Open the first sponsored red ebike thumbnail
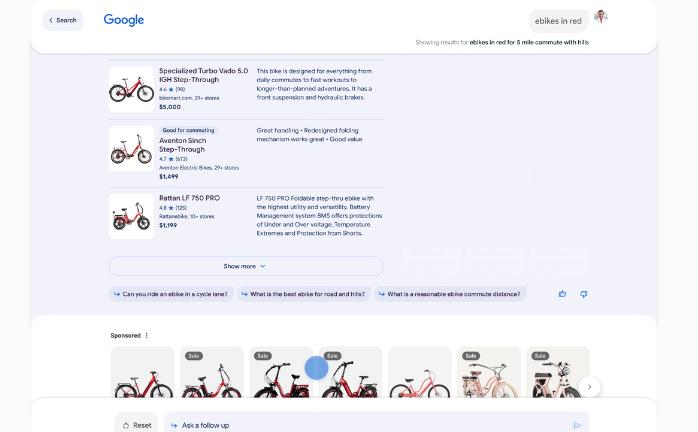 coord(142,372)
